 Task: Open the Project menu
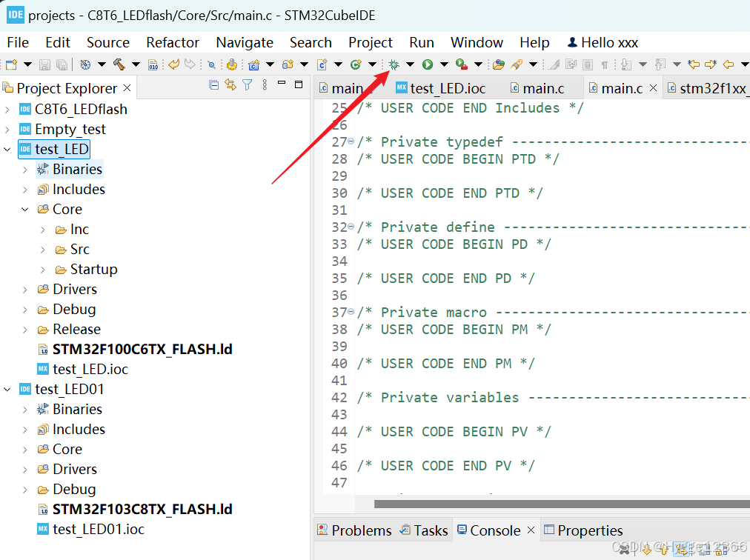[371, 42]
